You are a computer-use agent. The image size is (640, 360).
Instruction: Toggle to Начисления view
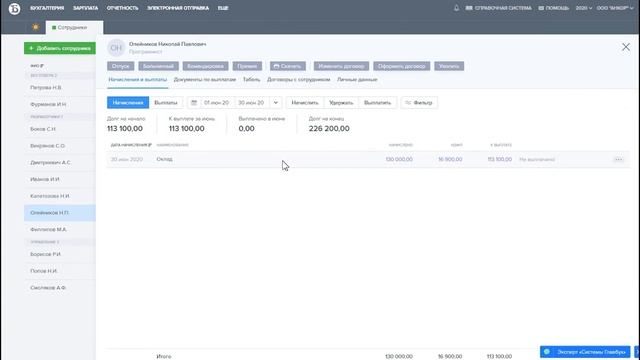click(128, 103)
